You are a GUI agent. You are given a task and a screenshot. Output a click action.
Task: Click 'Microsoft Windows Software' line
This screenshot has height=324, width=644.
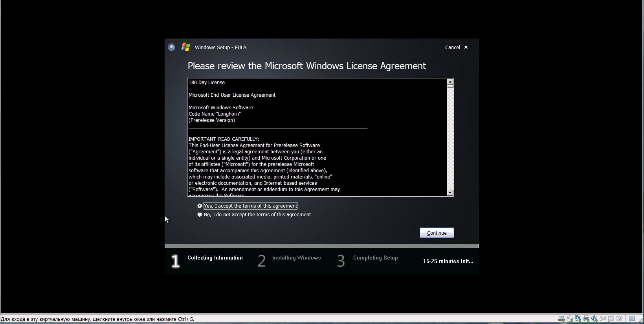pyautogui.click(x=221, y=108)
